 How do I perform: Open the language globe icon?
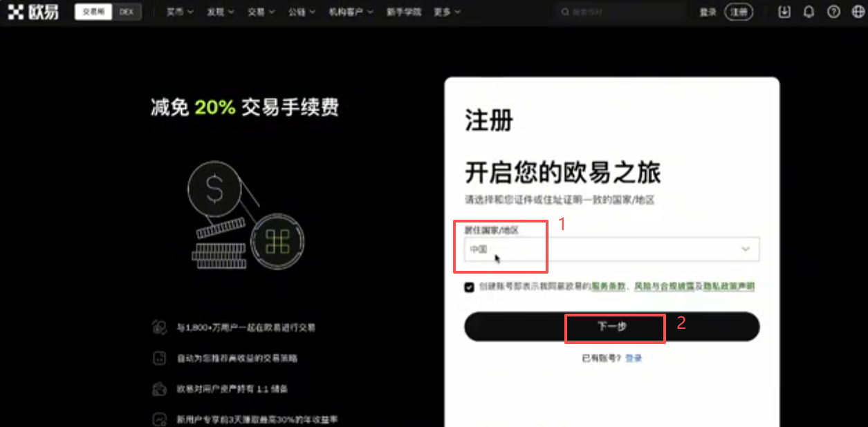pyautogui.click(x=858, y=12)
